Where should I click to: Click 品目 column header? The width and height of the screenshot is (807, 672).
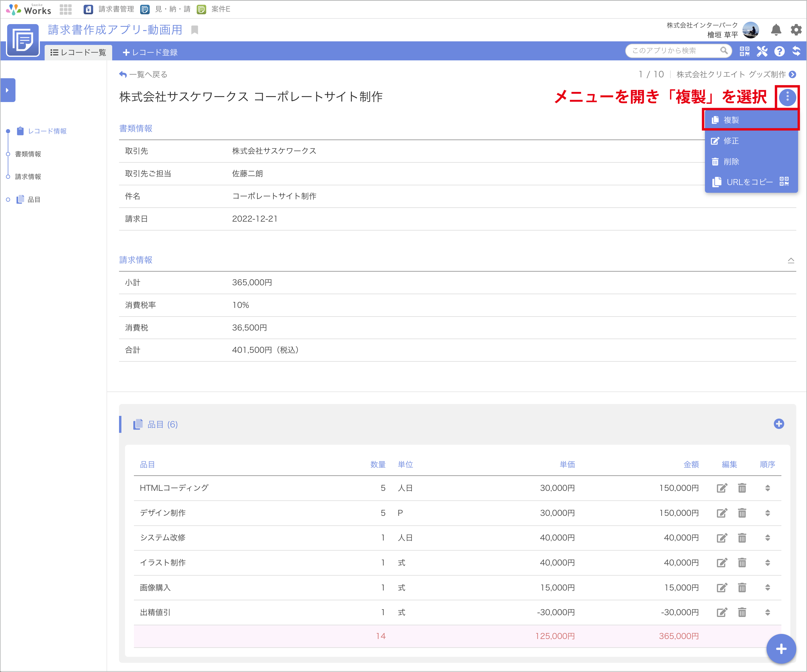(148, 465)
